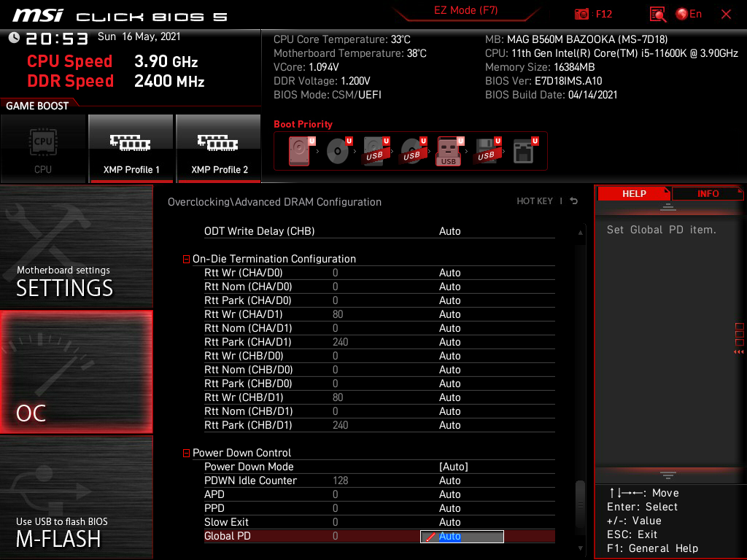Open the BIOS search magnifier icon

pos(658,15)
